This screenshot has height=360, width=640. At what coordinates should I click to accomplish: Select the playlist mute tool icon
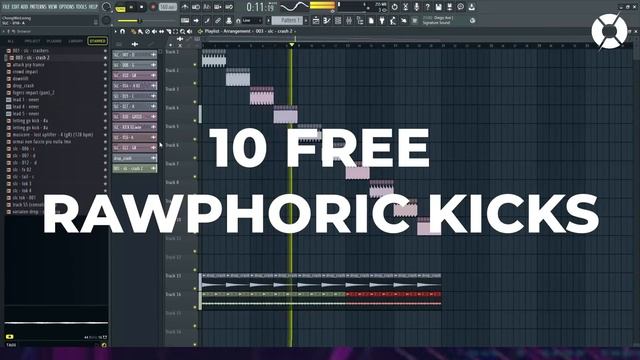coord(154,31)
